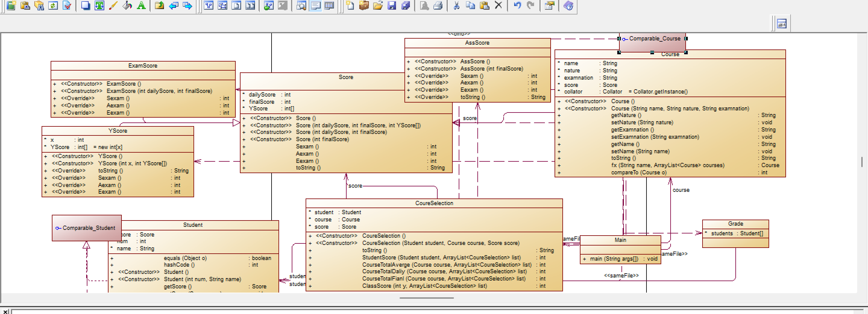868x314 pixels.
Task: Click the Print icon in toolbar
Action: (438, 5)
